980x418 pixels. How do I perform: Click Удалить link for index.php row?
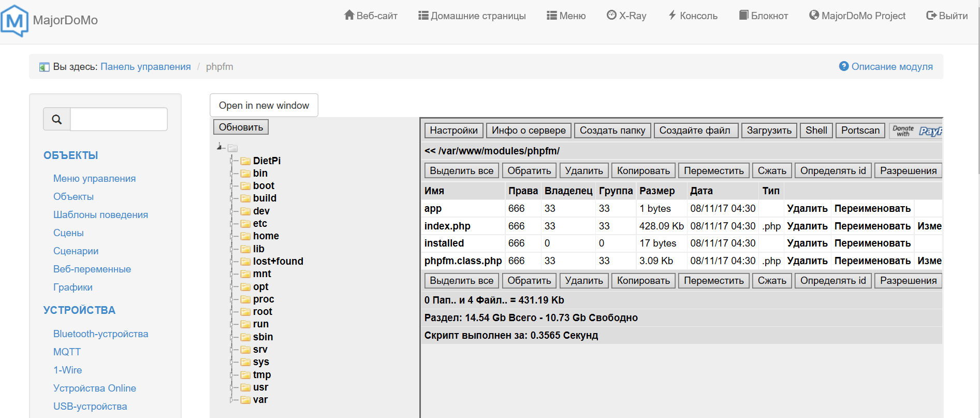tap(807, 226)
